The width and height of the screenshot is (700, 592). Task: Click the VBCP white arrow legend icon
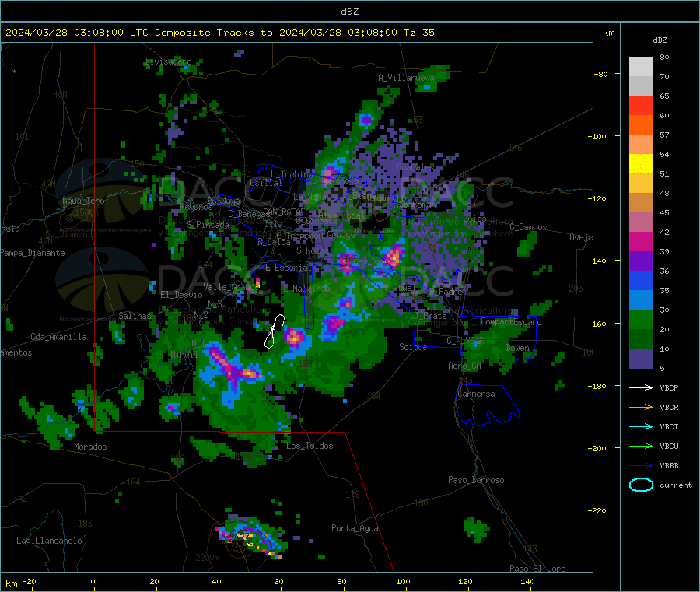coord(641,387)
